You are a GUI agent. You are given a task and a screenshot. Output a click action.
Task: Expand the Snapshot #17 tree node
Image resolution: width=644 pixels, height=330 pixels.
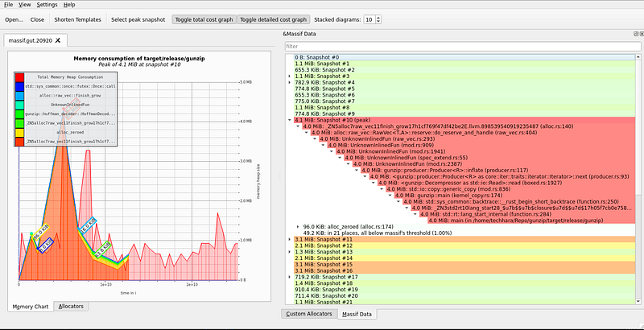(x=290, y=278)
